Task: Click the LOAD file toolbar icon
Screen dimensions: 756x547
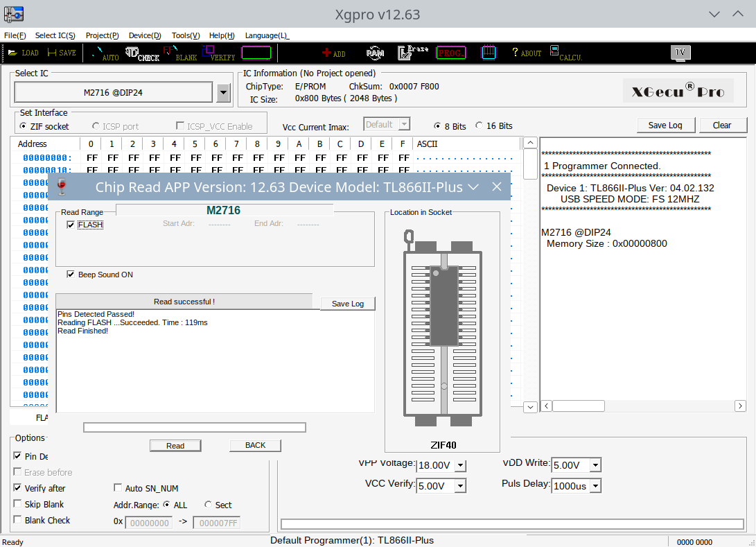Action: (23, 53)
